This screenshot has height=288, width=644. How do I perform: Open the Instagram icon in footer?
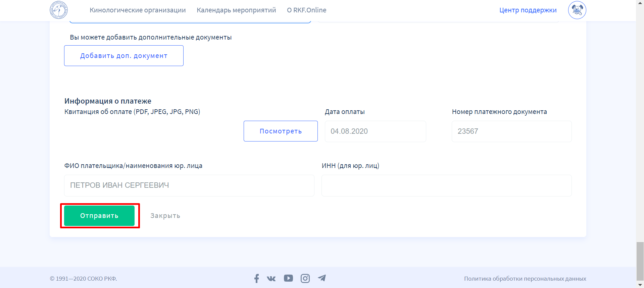click(305, 278)
